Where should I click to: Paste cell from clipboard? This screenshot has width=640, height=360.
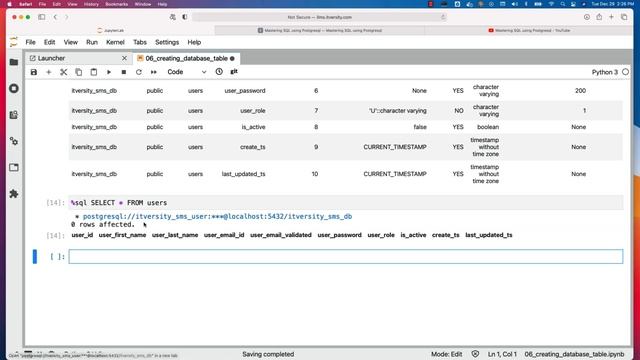click(x=93, y=72)
